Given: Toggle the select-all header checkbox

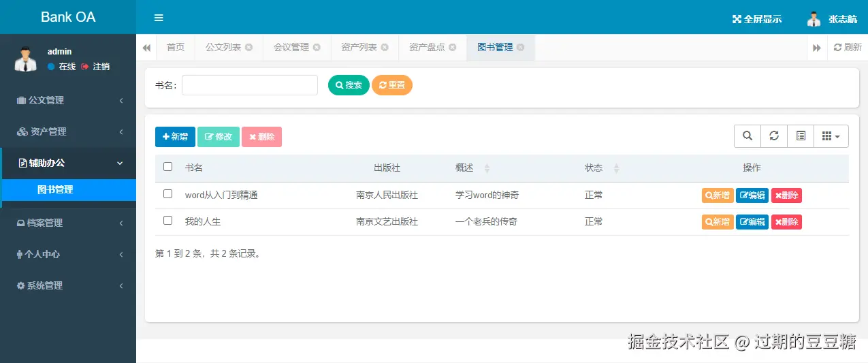Looking at the screenshot, I should [x=168, y=167].
